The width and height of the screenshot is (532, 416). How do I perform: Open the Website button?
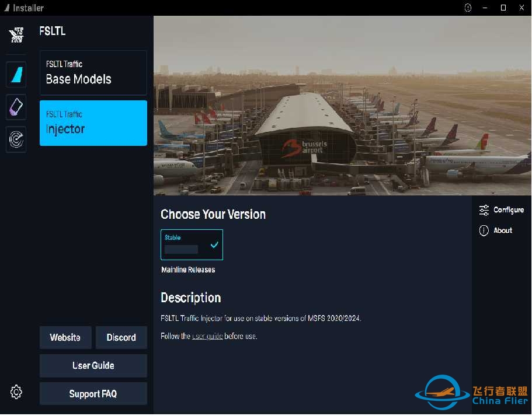click(65, 337)
